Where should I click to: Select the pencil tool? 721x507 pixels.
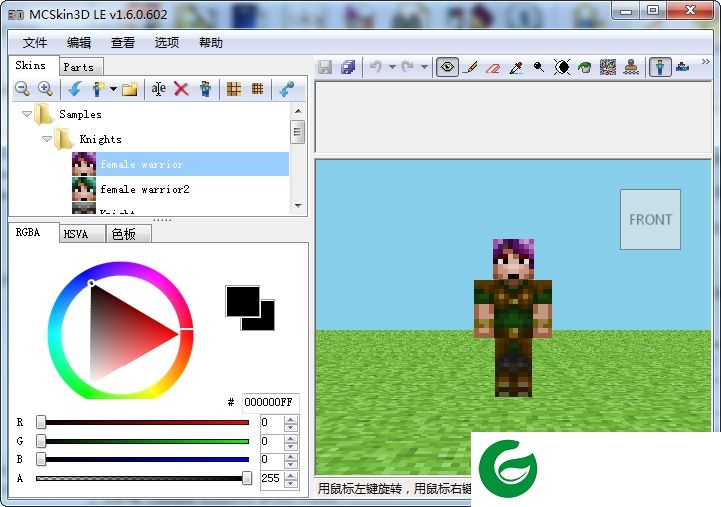coord(470,67)
